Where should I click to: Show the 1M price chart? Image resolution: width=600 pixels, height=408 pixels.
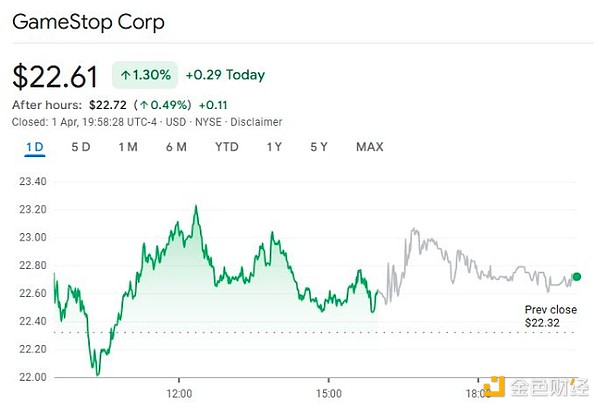(x=127, y=148)
